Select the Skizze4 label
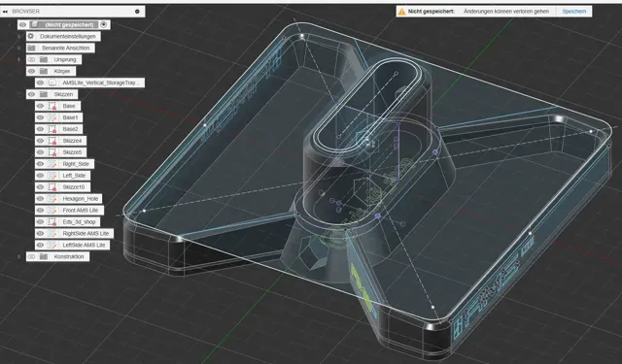Viewport: 622px width, 364px height. [x=72, y=141]
